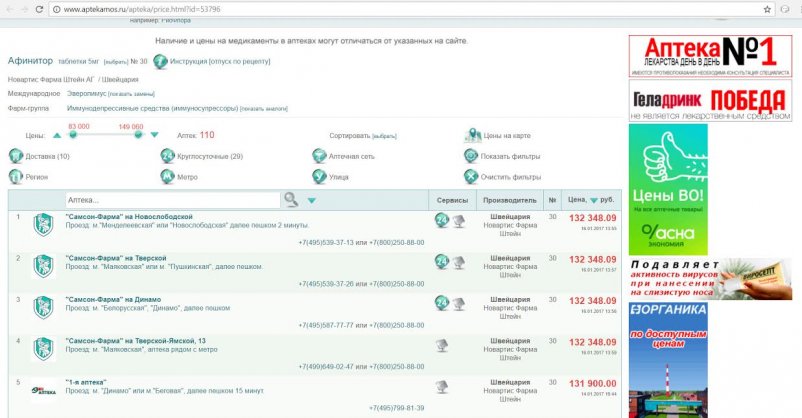Open "Самсон-Фарма" на Тверской link
Image resolution: width=802 pixels, height=418 pixels.
(x=116, y=258)
